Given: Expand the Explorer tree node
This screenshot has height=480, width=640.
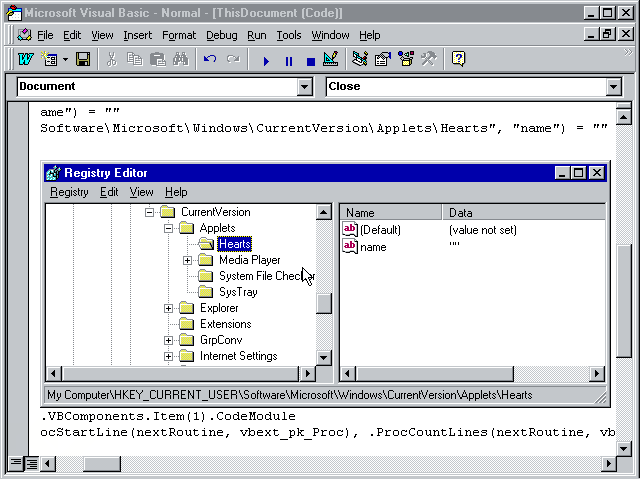Looking at the screenshot, I should coord(168,309).
